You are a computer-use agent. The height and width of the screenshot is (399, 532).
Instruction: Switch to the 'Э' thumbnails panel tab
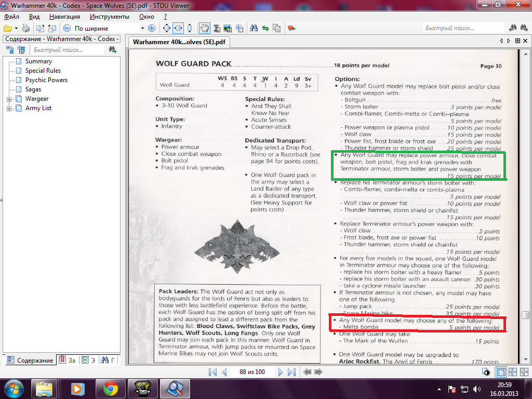[88, 360]
